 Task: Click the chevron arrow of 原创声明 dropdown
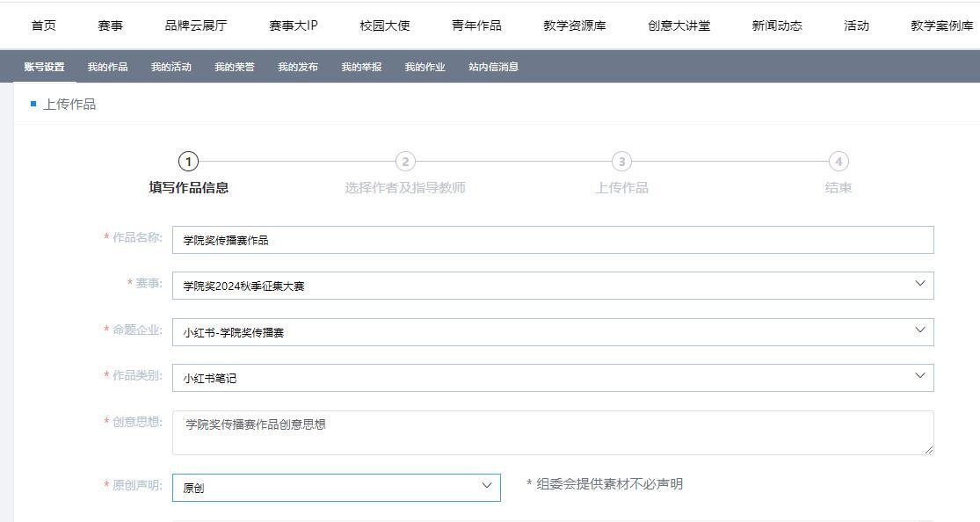[487, 485]
